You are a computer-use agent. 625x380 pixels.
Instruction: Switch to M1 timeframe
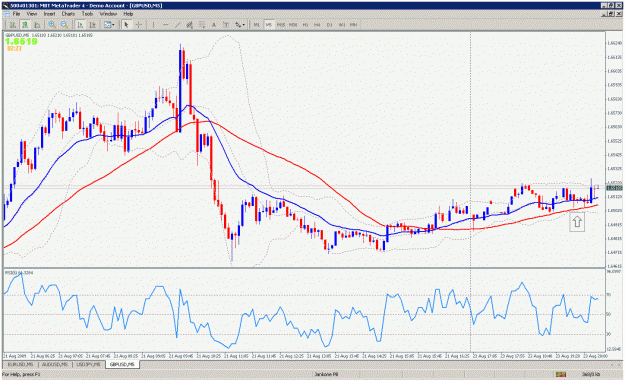tap(257, 25)
